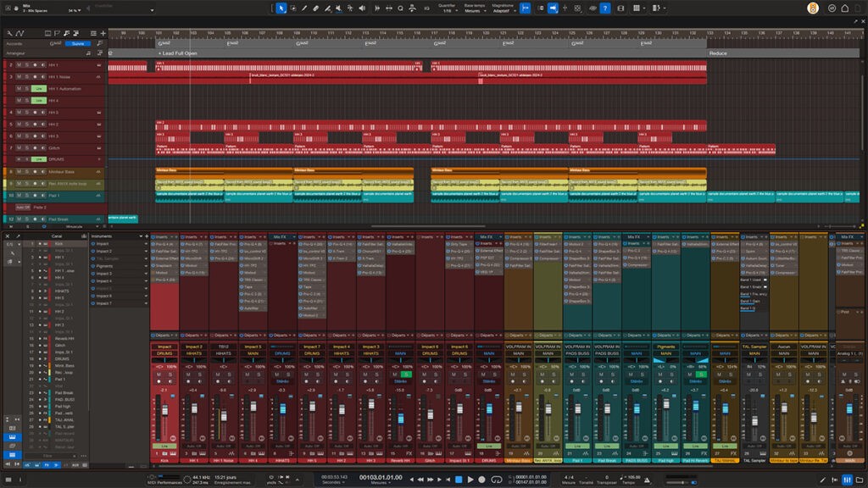The height and width of the screenshot is (488, 868).
Task: Click the metronome icon near the tempo display
Action: (647, 480)
